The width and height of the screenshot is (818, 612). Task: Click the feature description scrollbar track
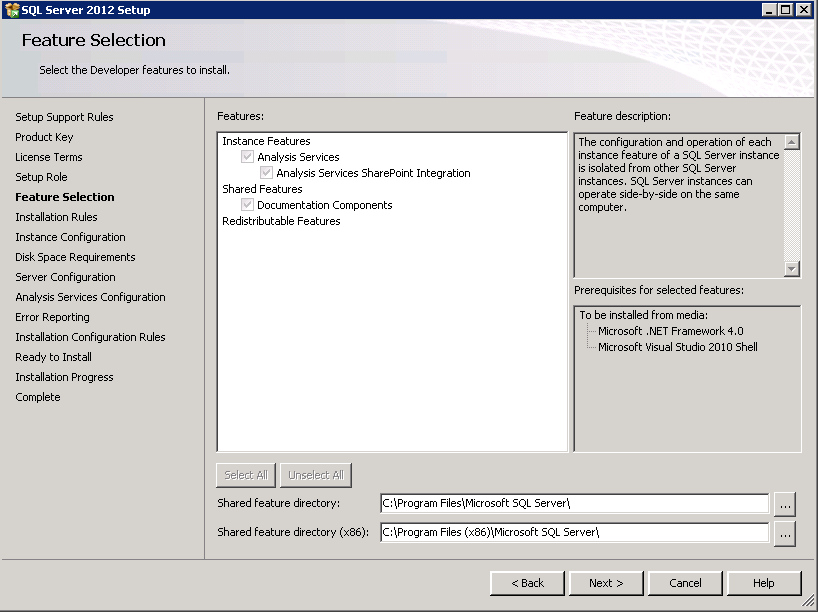click(792, 205)
